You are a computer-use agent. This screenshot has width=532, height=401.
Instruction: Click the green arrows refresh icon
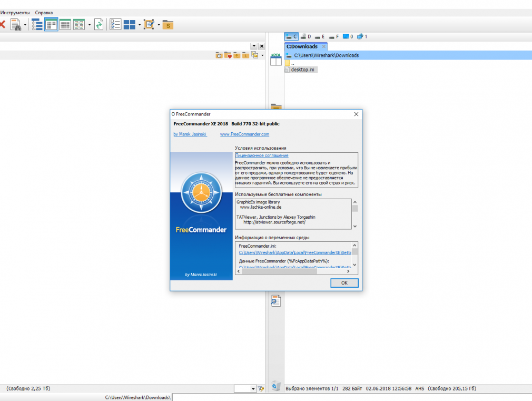pyautogui.click(x=98, y=25)
